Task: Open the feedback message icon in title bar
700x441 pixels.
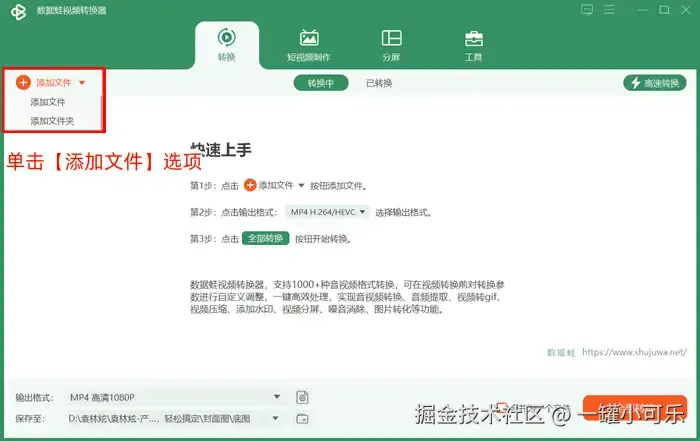Action: (587, 10)
